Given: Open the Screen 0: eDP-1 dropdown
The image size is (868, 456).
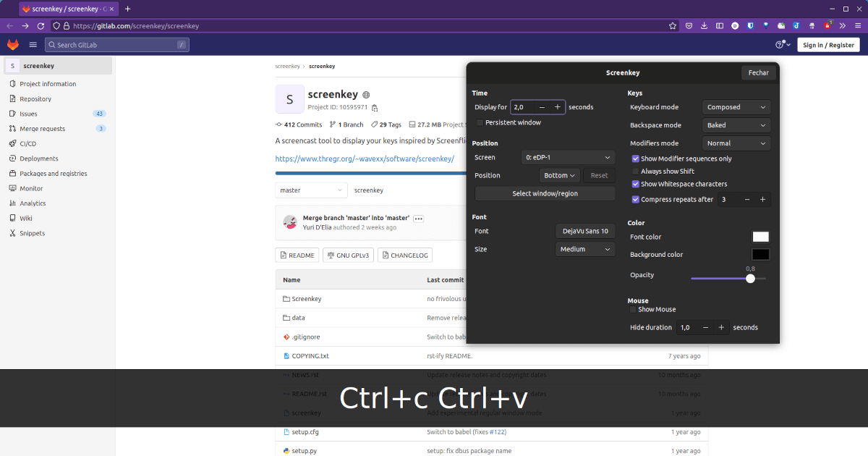Looking at the screenshot, I should click(x=568, y=157).
